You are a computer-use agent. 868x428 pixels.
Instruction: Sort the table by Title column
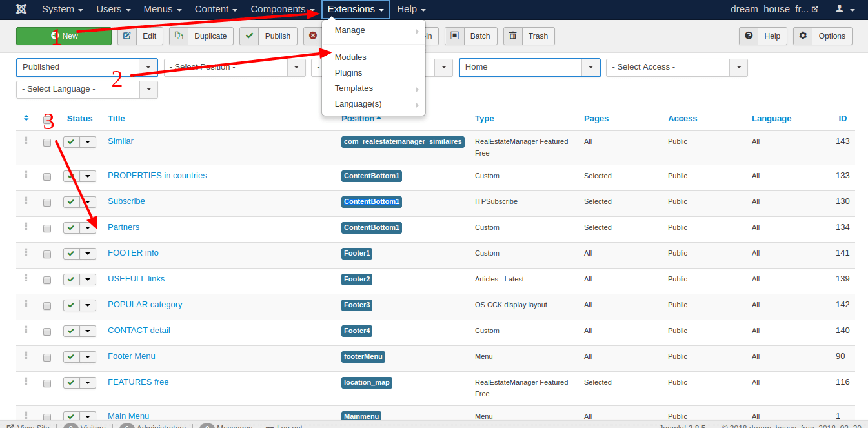tap(116, 118)
